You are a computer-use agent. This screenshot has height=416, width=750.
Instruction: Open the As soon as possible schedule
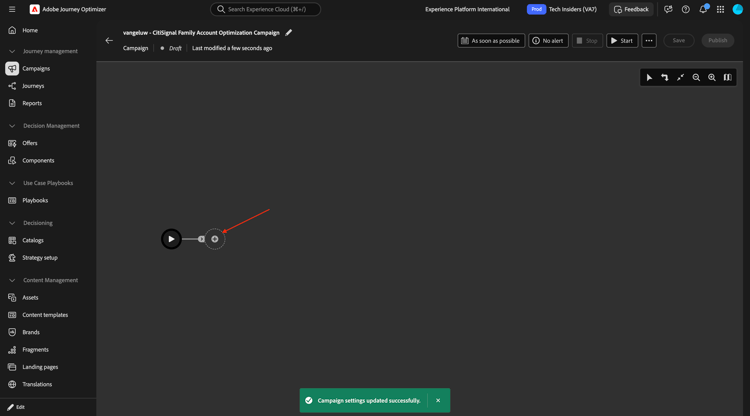pyautogui.click(x=491, y=41)
